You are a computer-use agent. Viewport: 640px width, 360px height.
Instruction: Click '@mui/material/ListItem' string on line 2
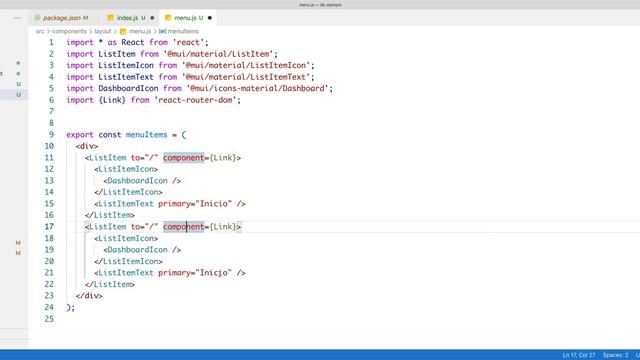(x=218, y=54)
